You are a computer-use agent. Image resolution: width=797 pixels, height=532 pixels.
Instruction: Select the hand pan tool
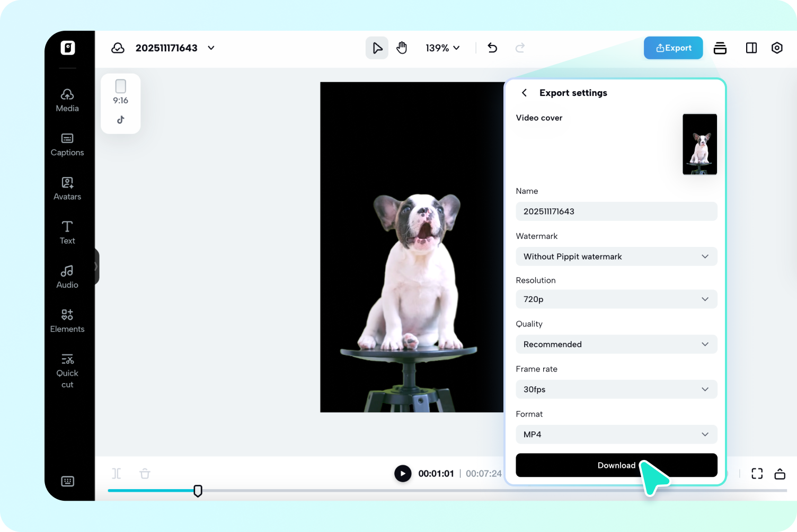click(x=402, y=48)
